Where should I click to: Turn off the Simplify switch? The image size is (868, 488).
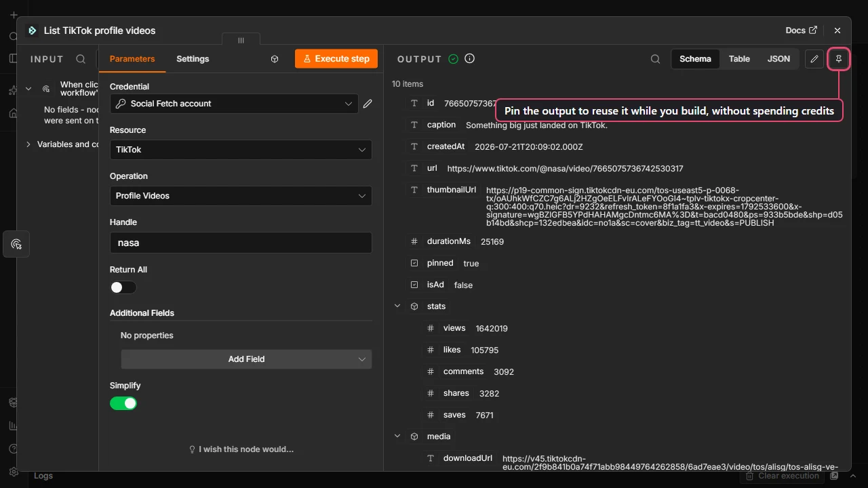[x=123, y=403]
